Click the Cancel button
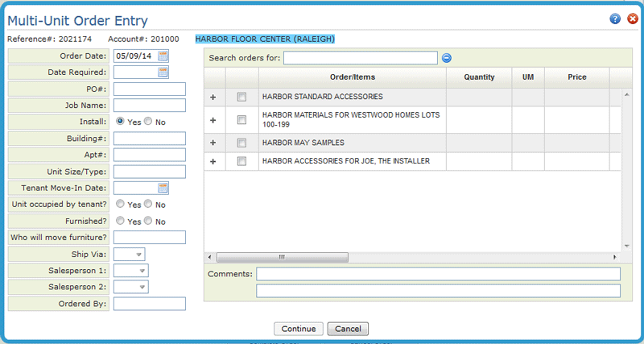This screenshot has width=644, height=344. pos(348,329)
